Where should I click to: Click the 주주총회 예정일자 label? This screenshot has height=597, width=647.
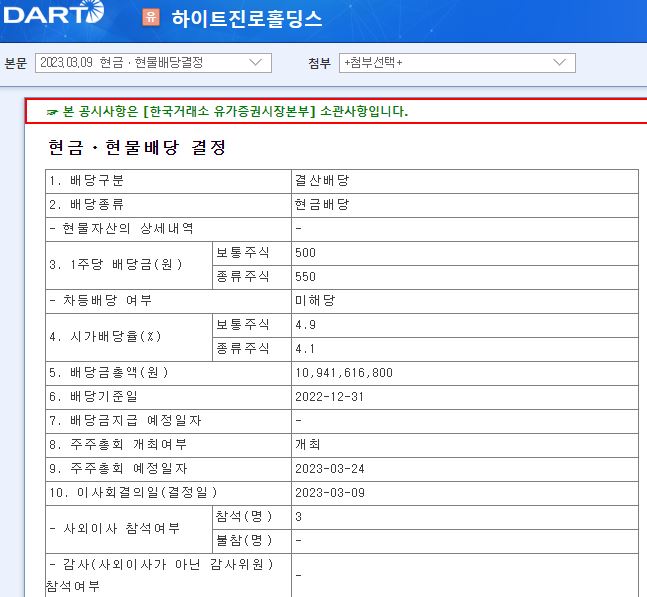point(118,468)
